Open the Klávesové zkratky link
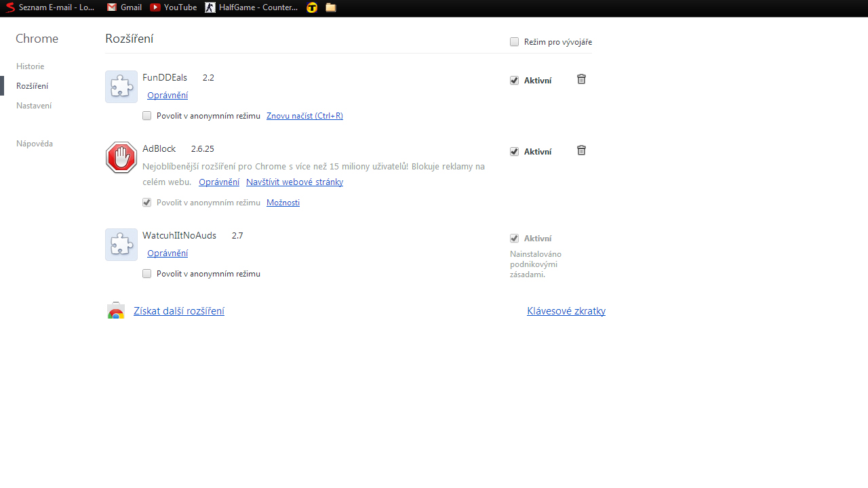This screenshot has width=868, height=488. tap(566, 311)
